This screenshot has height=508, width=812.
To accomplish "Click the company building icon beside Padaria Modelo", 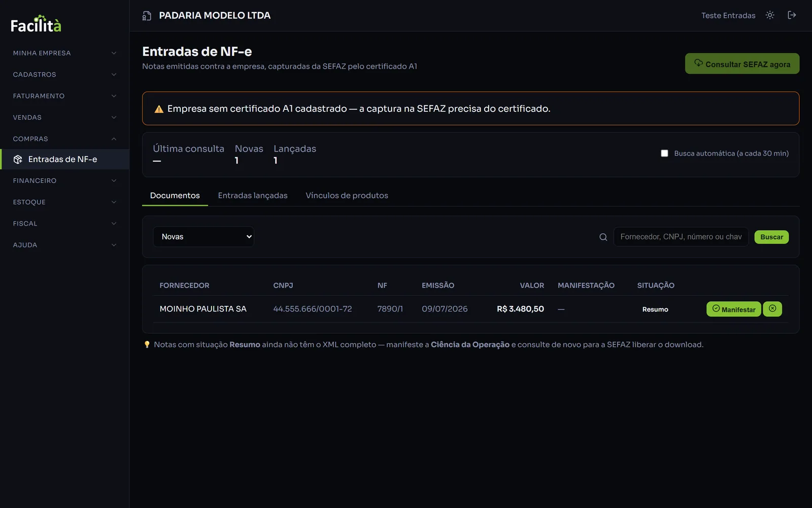I will [x=147, y=16].
